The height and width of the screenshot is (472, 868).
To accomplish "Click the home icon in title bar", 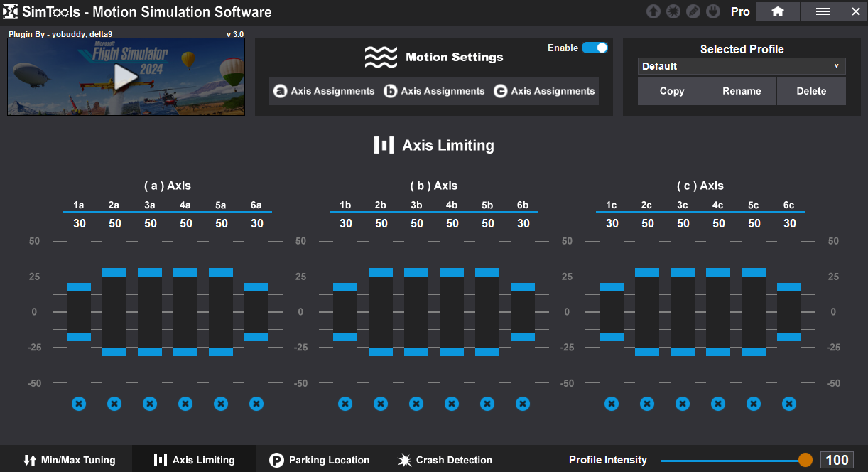I will pos(778,11).
